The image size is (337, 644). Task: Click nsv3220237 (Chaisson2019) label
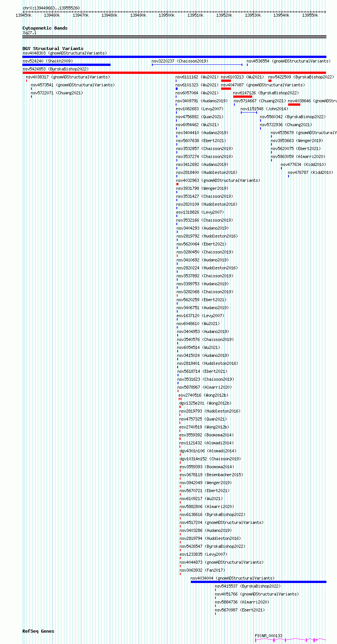(180, 61)
